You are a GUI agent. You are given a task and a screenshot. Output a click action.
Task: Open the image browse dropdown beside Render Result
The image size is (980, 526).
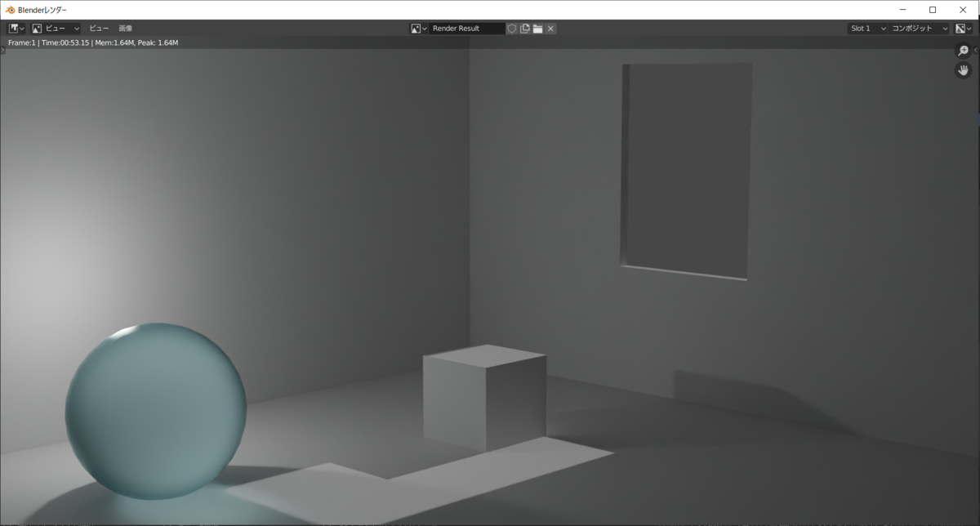tap(419, 28)
